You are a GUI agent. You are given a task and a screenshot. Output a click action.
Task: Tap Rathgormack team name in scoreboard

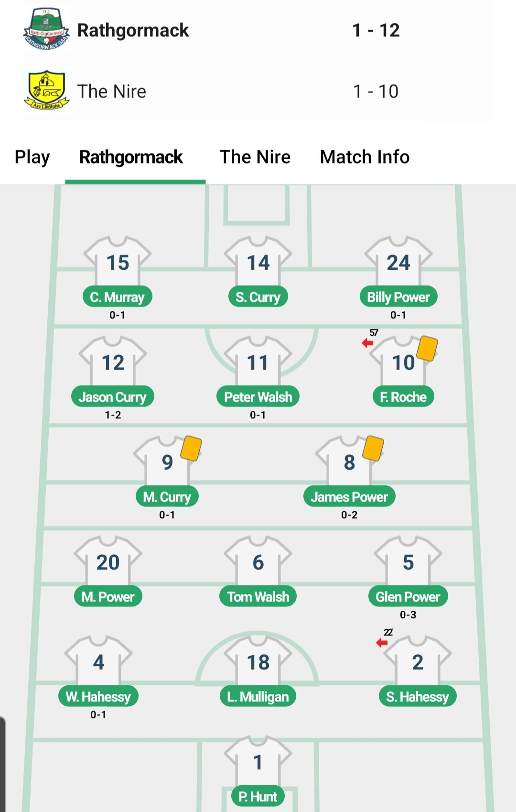133,30
